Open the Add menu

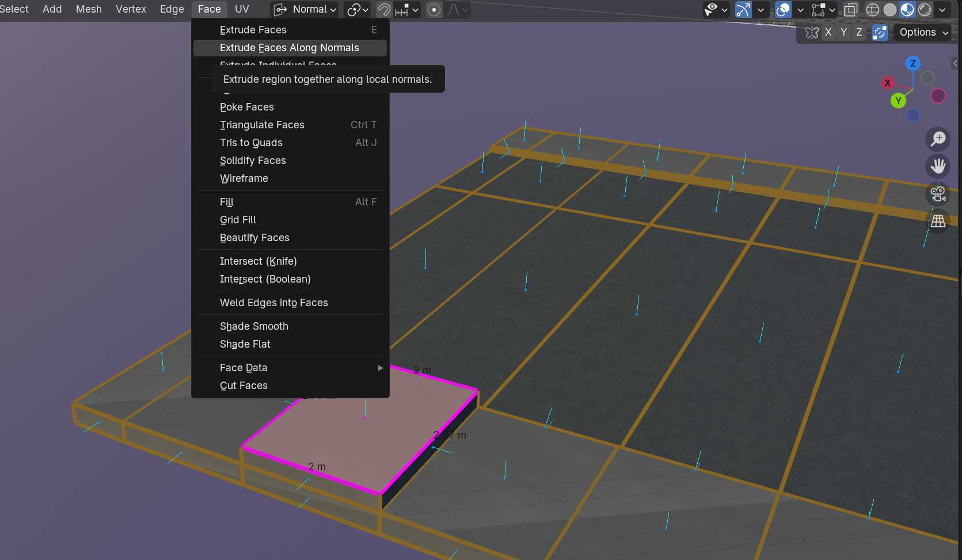[x=52, y=9]
